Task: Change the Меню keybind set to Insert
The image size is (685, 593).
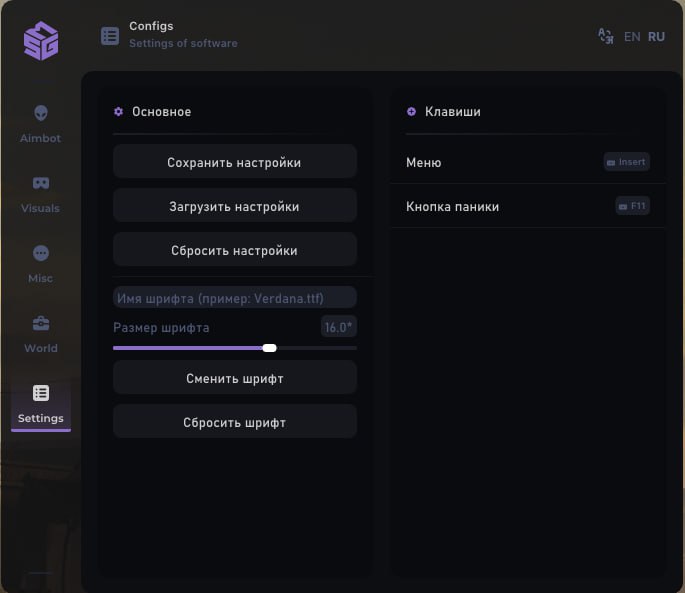Action: [x=627, y=162]
